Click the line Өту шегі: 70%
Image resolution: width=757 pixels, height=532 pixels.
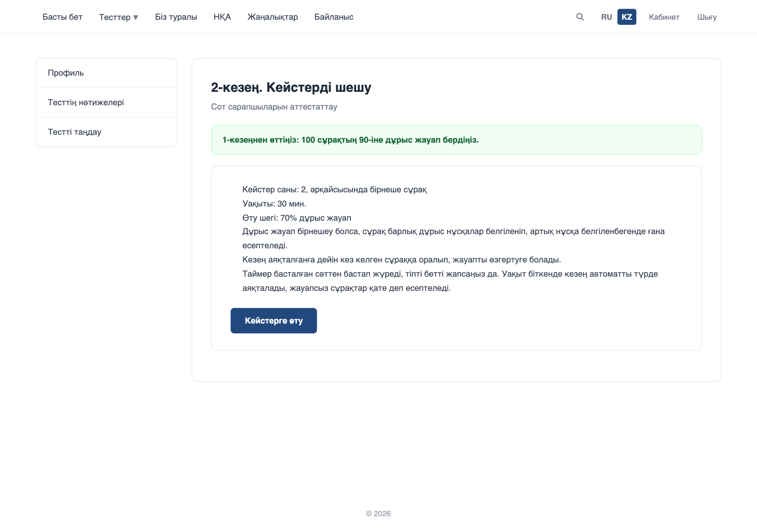(296, 218)
